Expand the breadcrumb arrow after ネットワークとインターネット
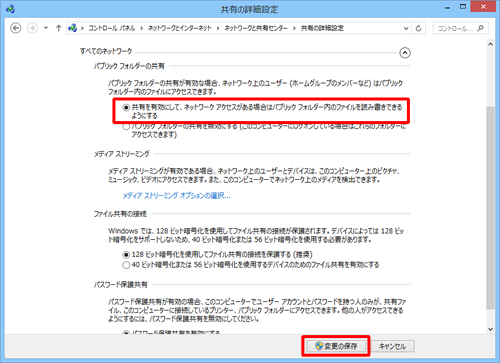This screenshot has width=500, height=363. (218, 28)
